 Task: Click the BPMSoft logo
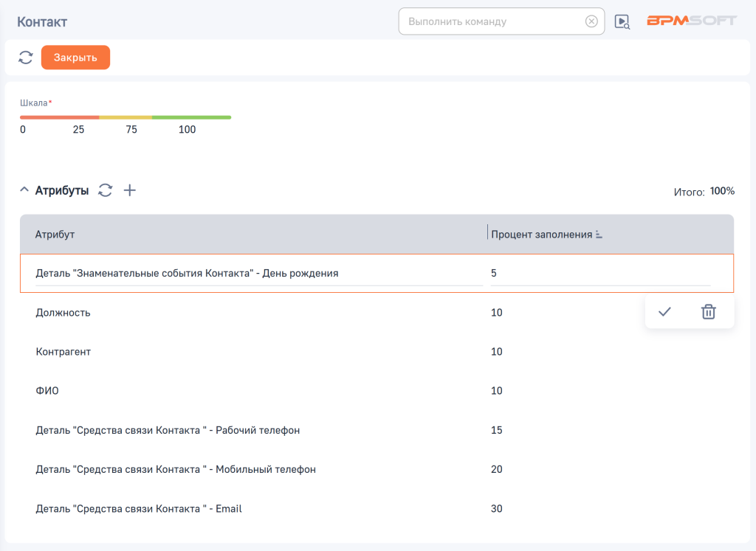coord(691,21)
